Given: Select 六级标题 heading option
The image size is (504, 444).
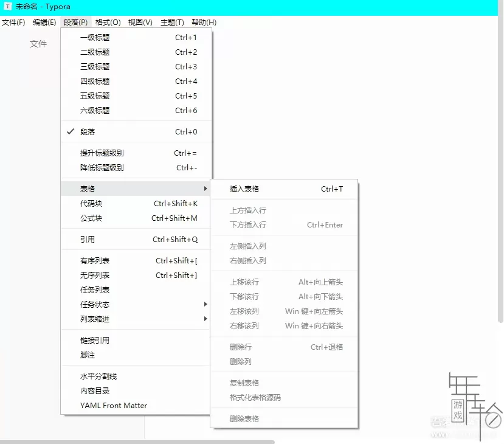Looking at the screenshot, I should (136, 111).
